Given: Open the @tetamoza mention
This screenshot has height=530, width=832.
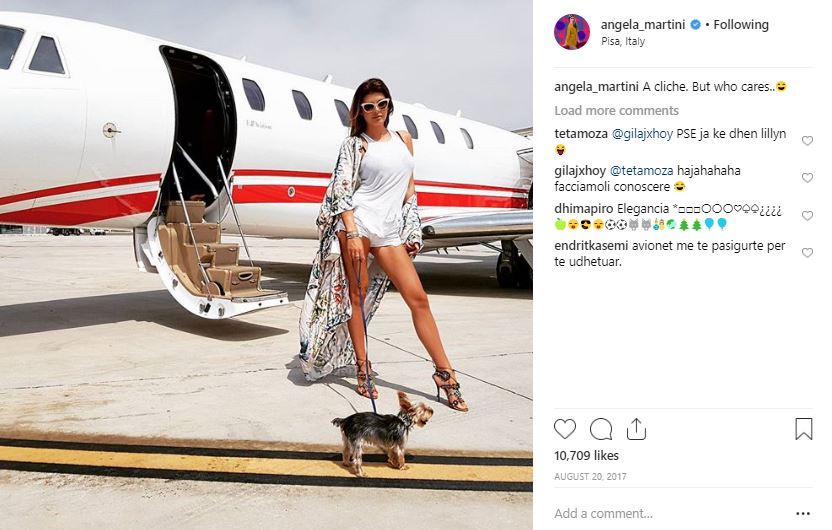Looking at the screenshot, I should click(641, 171).
